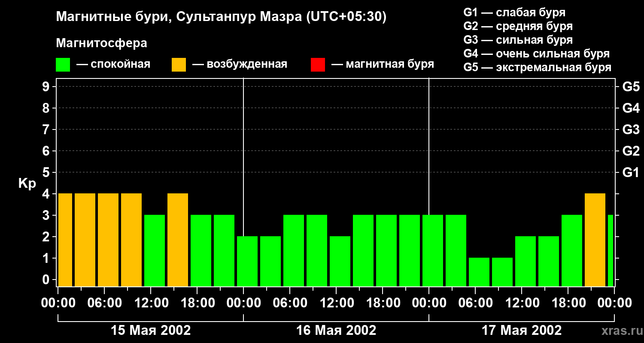Click the right-axis 'G4' label
The image size is (644, 343).
[631, 108]
